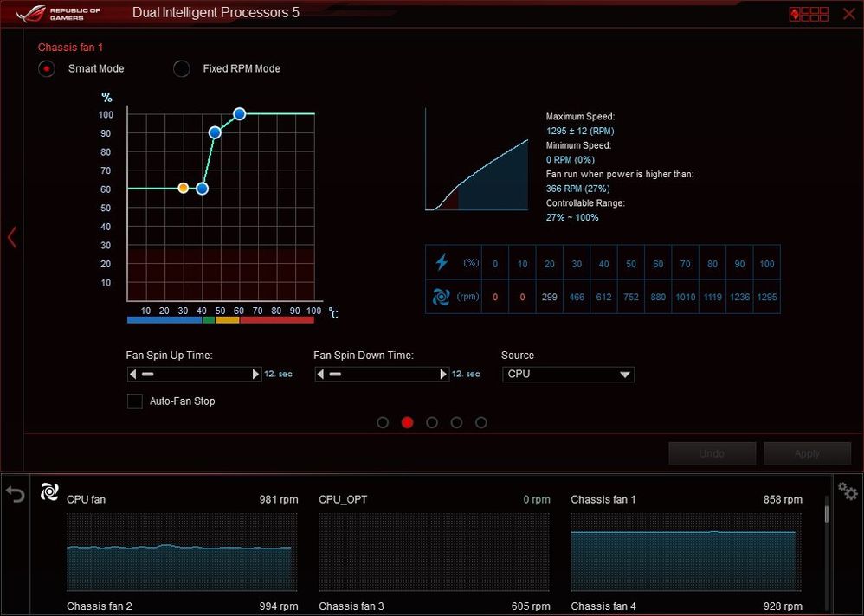
Task: Click 'Chassis fan 4' label
Action: click(603, 606)
